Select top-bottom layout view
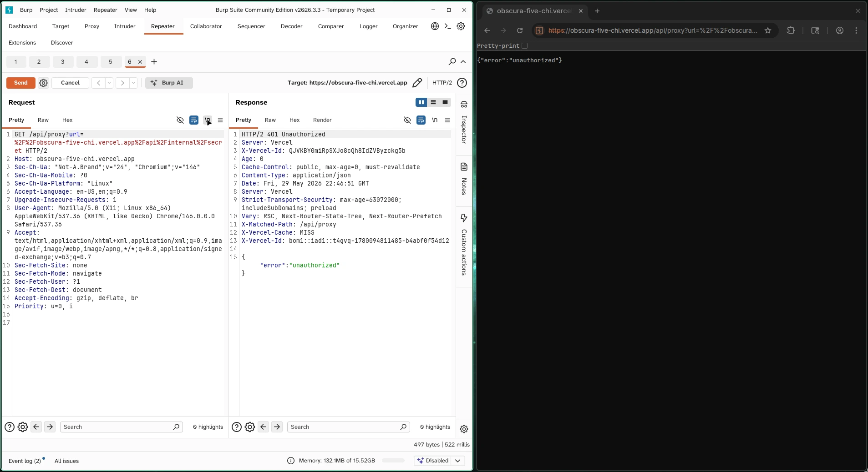This screenshot has height=472, width=868. click(433, 102)
